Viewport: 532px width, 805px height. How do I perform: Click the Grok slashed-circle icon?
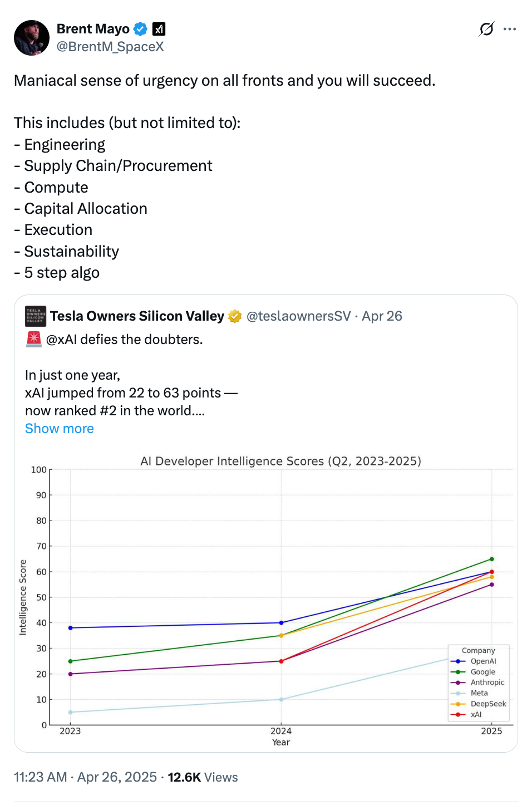click(x=486, y=29)
